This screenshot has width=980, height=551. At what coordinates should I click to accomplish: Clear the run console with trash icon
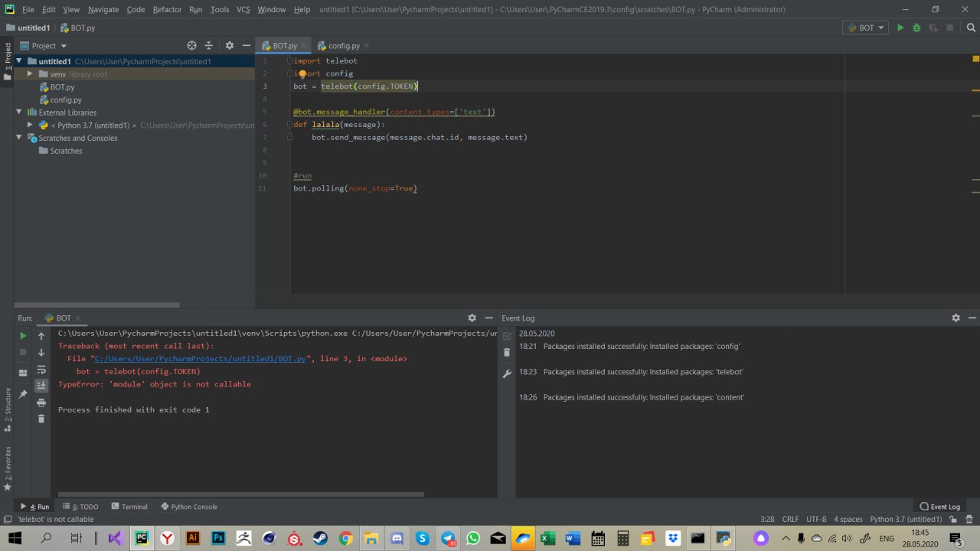point(41,419)
